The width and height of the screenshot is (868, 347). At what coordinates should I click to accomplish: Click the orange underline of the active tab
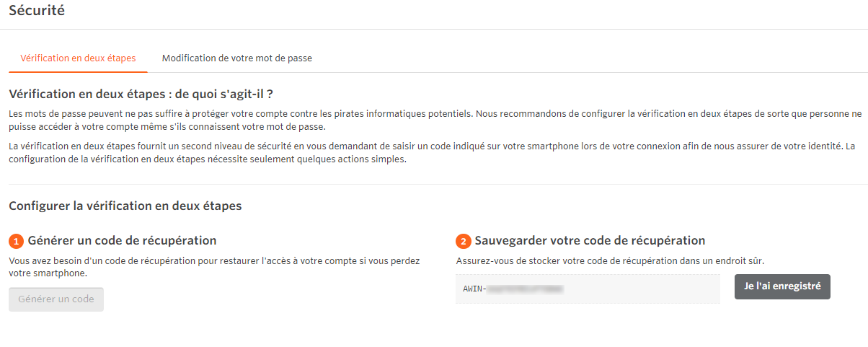78,71
